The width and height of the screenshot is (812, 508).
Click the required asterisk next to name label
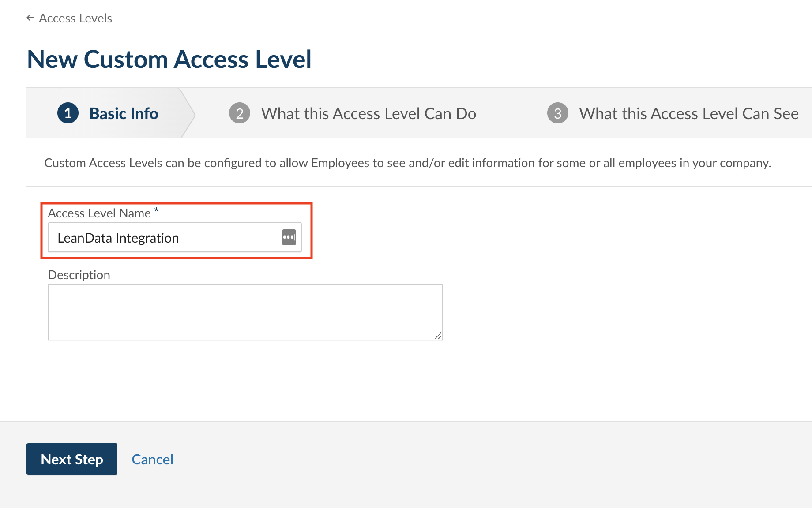tap(156, 210)
